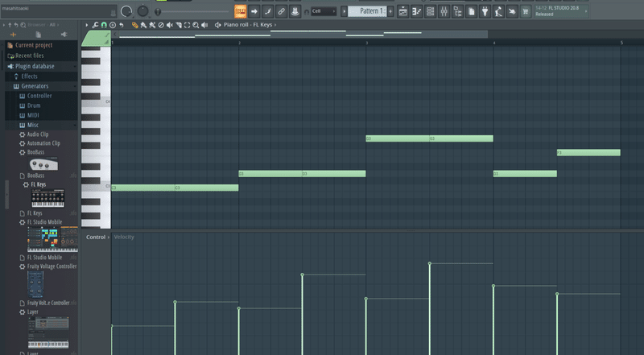Toggle step editing mode button
Viewport: 644px width, 355px height.
click(x=268, y=11)
